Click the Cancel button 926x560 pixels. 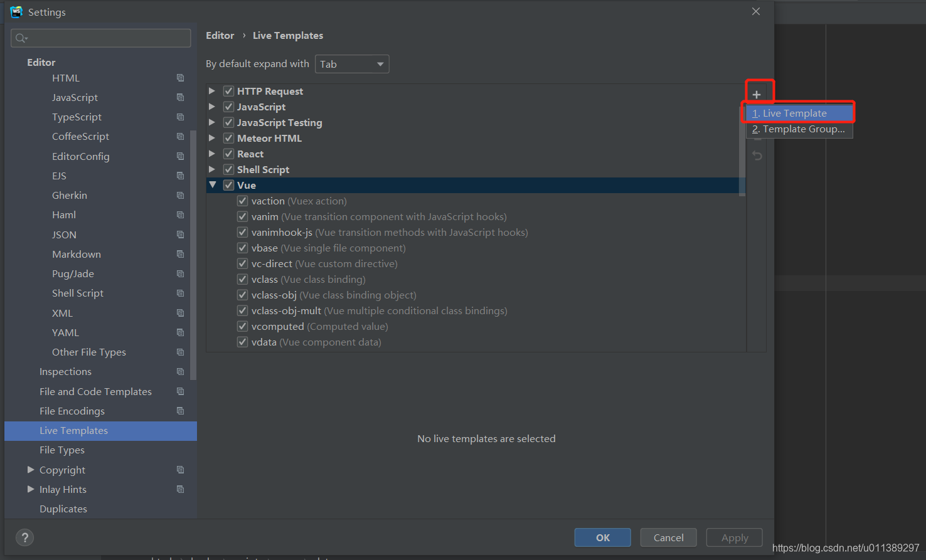(x=669, y=537)
